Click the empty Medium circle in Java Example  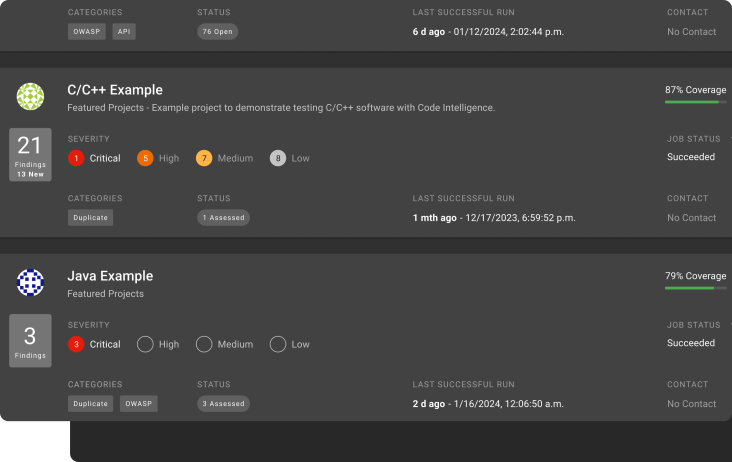pyautogui.click(x=204, y=344)
